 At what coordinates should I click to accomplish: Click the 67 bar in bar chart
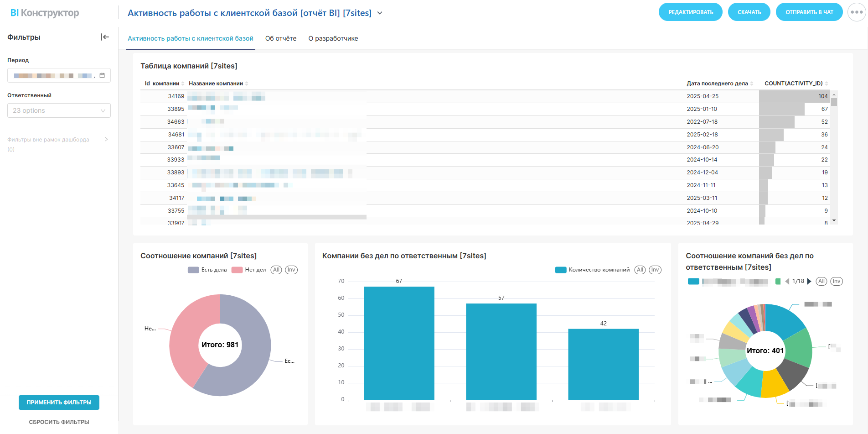click(x=399, y=343)
